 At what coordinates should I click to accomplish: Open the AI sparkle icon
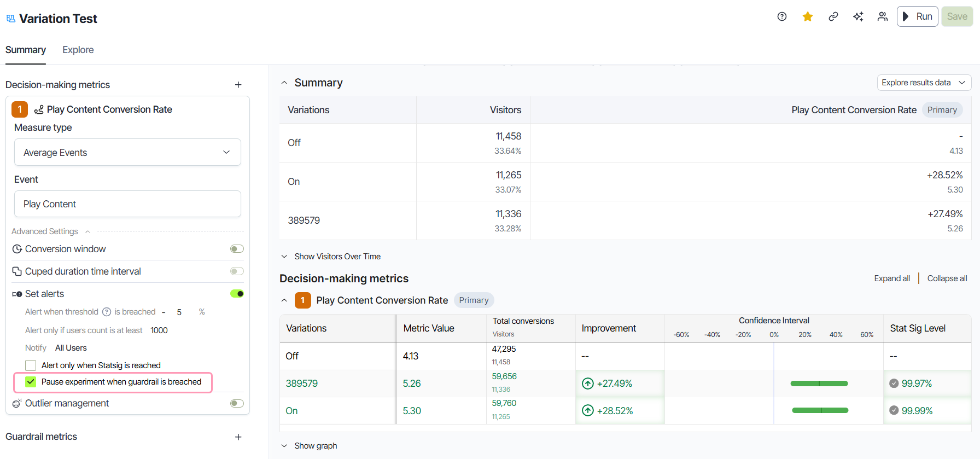tap(858, 16)
